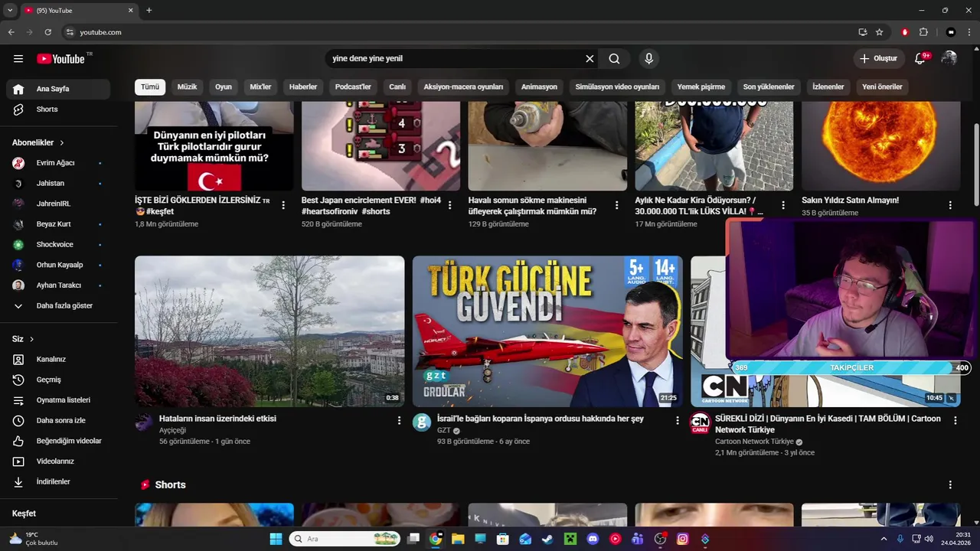The image size is (980, 551).
Task: Open the Ayçiçeği channel link
Action: [x=172, y=431]
